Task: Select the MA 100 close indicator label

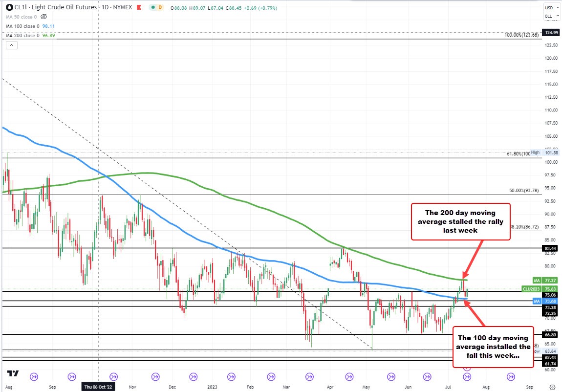Action: click(x=23, y=26)
